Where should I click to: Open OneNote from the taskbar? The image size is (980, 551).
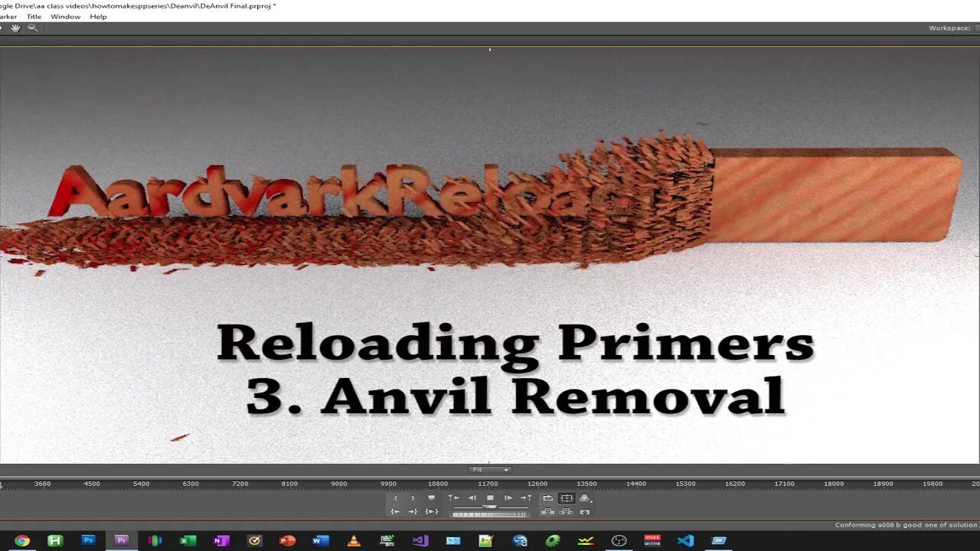pyautogui.click(x=221, y=540)
